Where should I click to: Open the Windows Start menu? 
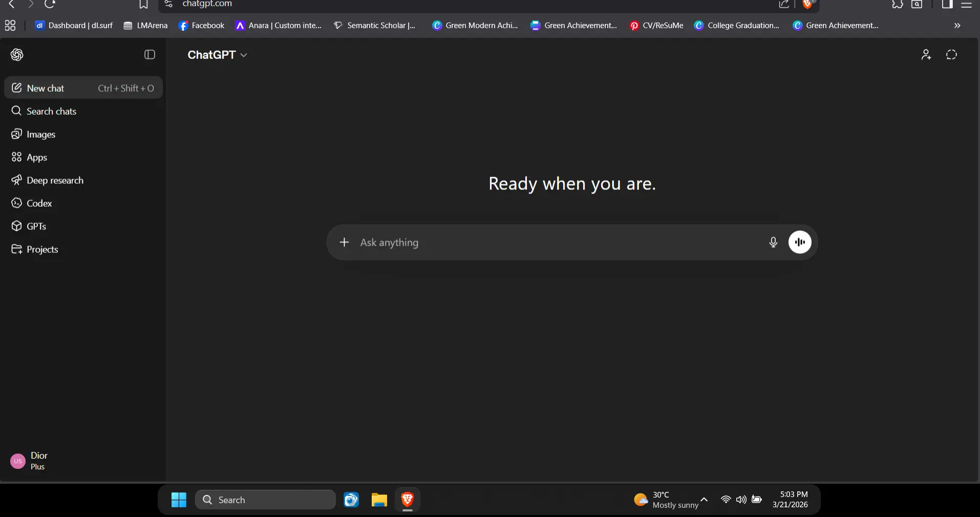pyautogui.click(x=179, y=500)
